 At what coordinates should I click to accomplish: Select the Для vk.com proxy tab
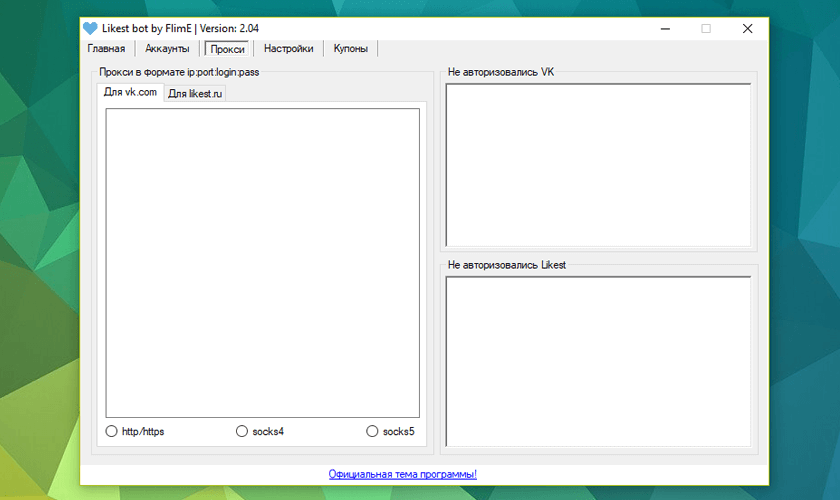pyautogui.click(x=130, y=92)
